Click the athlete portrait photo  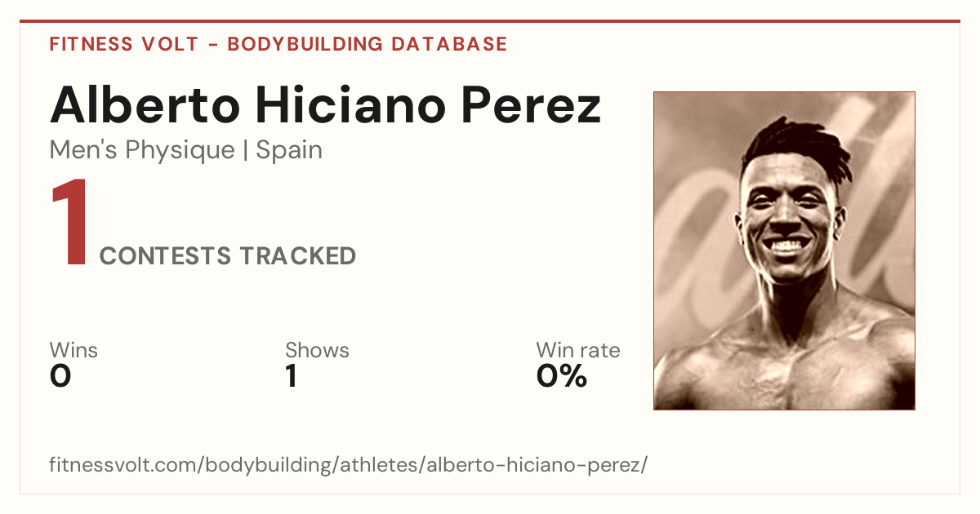[784, 250]
